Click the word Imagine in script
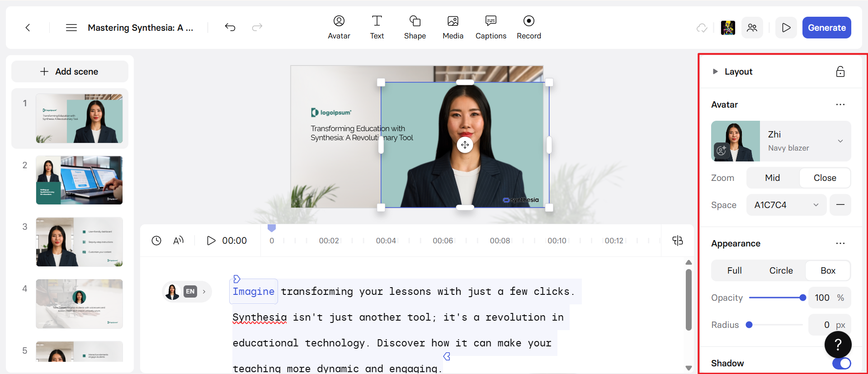Viewport: 868px width, 374px height. tap(254, 292)
